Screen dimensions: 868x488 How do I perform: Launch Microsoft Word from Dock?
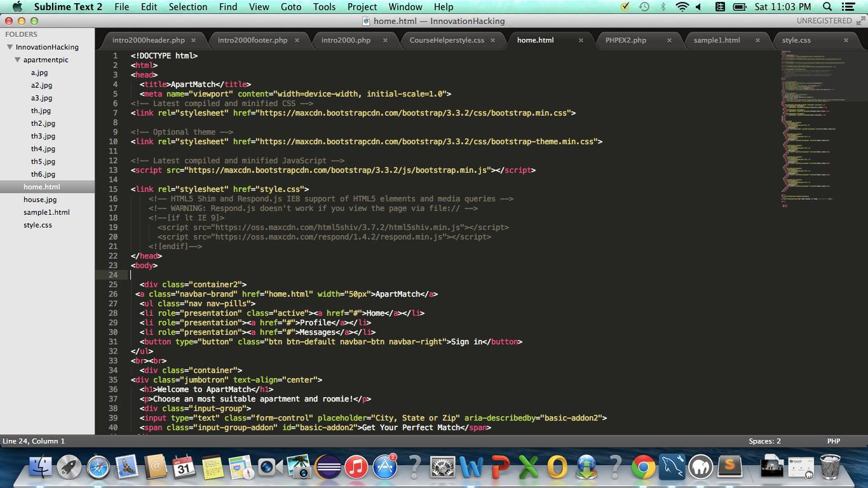471,468
